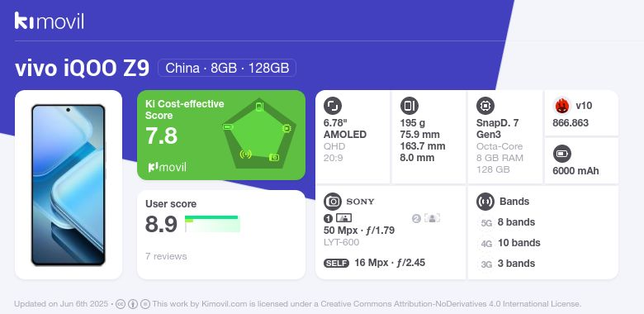Image resolution: width=644 pixels, height=314 pixels.
Task: Click the Ki Cost-effective Score pentagon chart
Action: (x=259, y=134)
